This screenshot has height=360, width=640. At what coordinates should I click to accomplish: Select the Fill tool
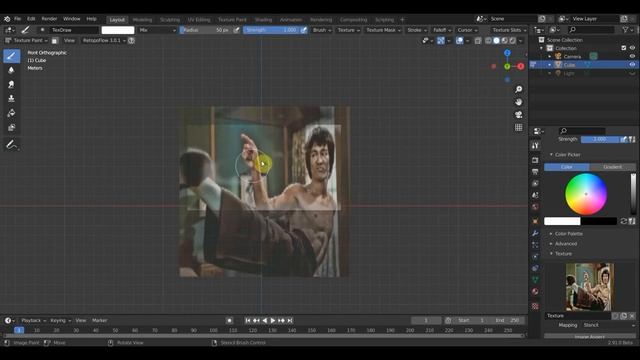pyautogui.click(x=11, y=113)
